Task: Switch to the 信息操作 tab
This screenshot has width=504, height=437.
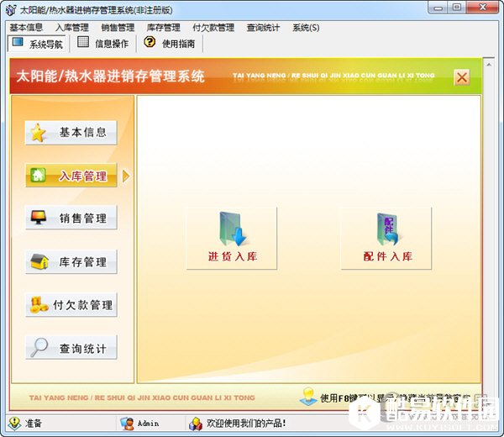Action: pos(102,43)
